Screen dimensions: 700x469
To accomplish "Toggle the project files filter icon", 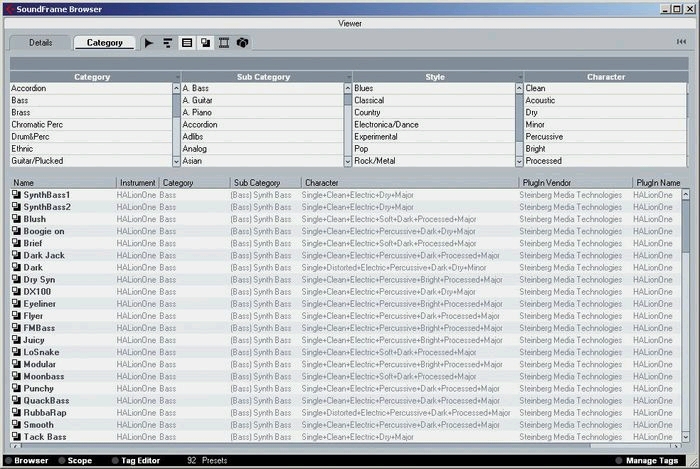I will pyautogui.click(x=242, y=43).
